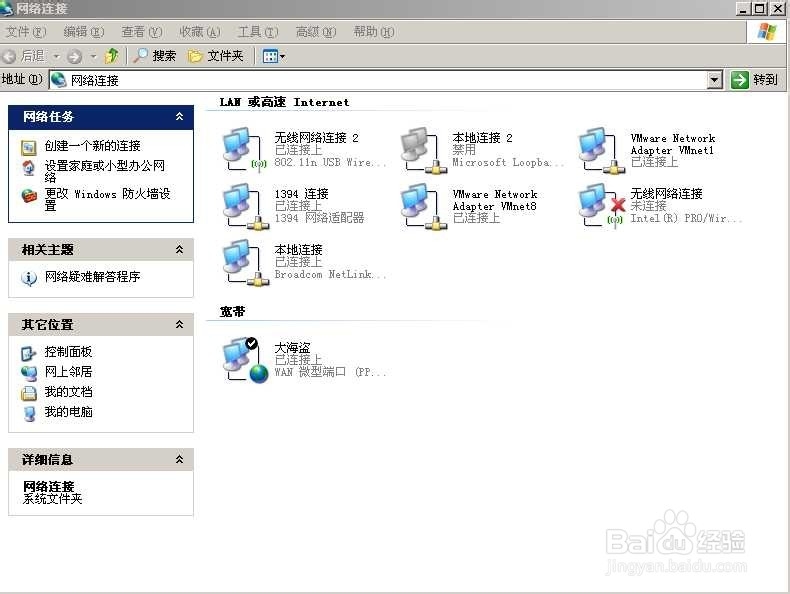Go to 网上邻居 link
Image resolution: width=790 pixels, height=594 pixels.
pyautogui.click(x=68, y=372)
